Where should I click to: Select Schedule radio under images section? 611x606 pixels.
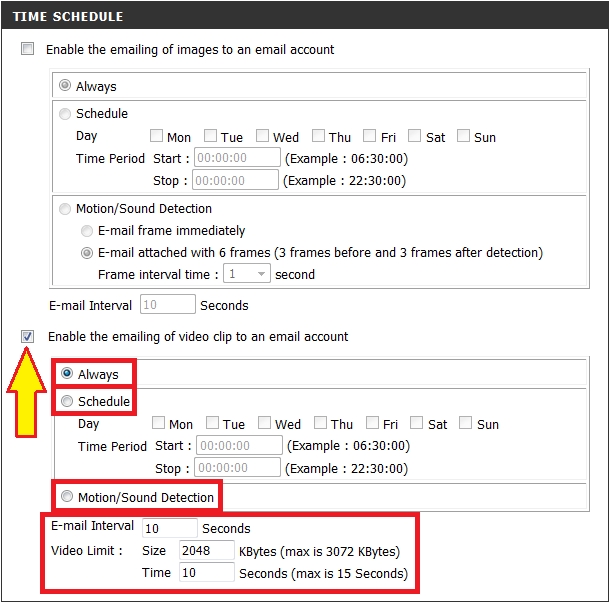(66, 114)
